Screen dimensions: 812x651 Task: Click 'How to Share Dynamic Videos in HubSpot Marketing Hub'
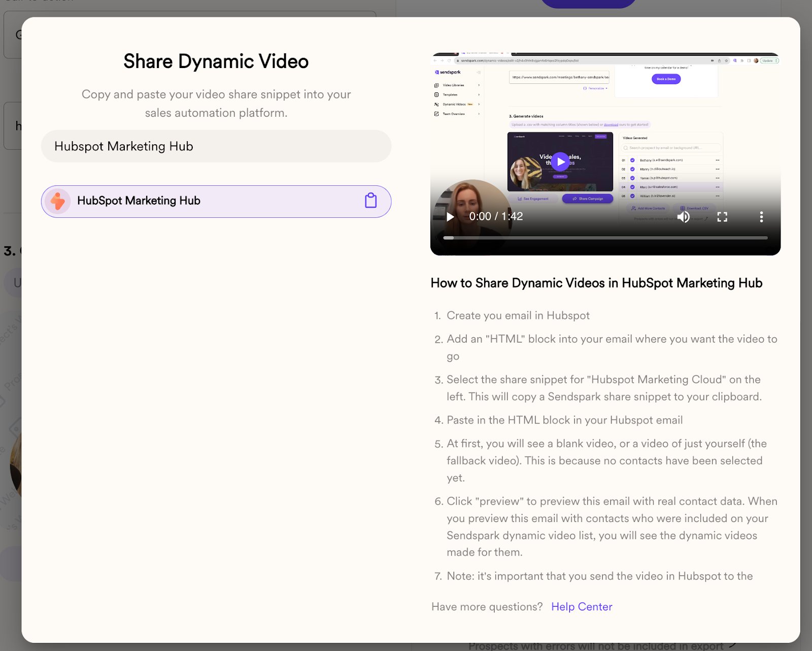click(596, 283)
